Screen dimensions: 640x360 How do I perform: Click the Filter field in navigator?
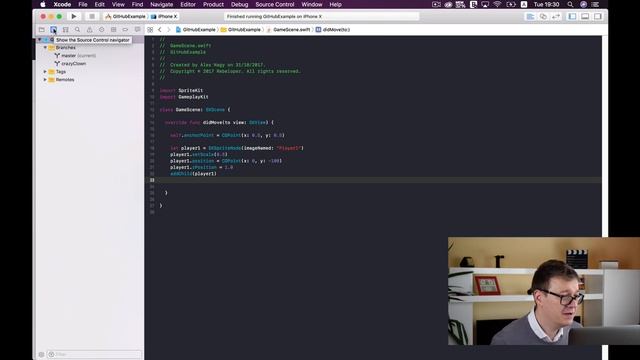pyautogui.click(x=95, y=354)
